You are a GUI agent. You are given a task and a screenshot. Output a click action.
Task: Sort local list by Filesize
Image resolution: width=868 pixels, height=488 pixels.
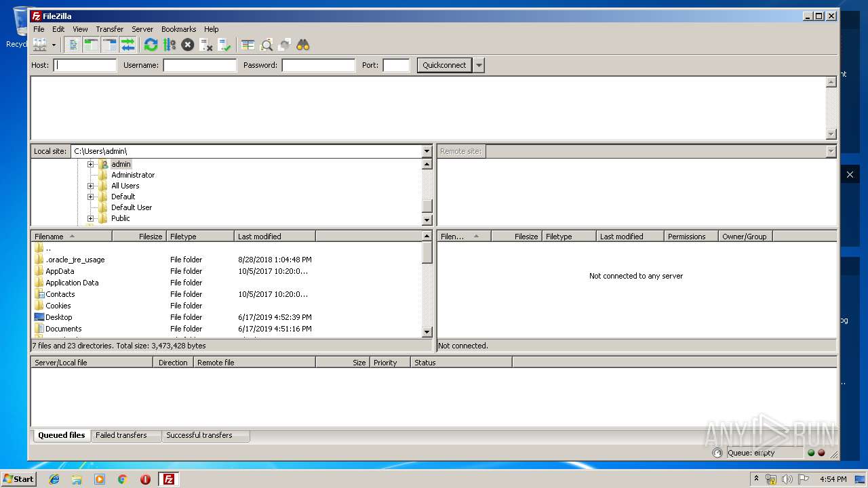140,237
